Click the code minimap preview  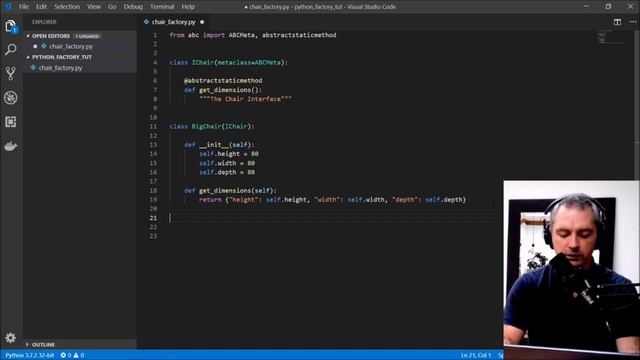tap(609, 38)
